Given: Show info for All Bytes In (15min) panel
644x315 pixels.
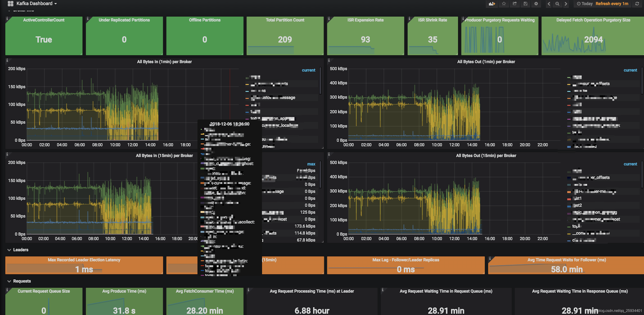Looking at the screenshot, I should pyautogui.click(x=7, y=154).
